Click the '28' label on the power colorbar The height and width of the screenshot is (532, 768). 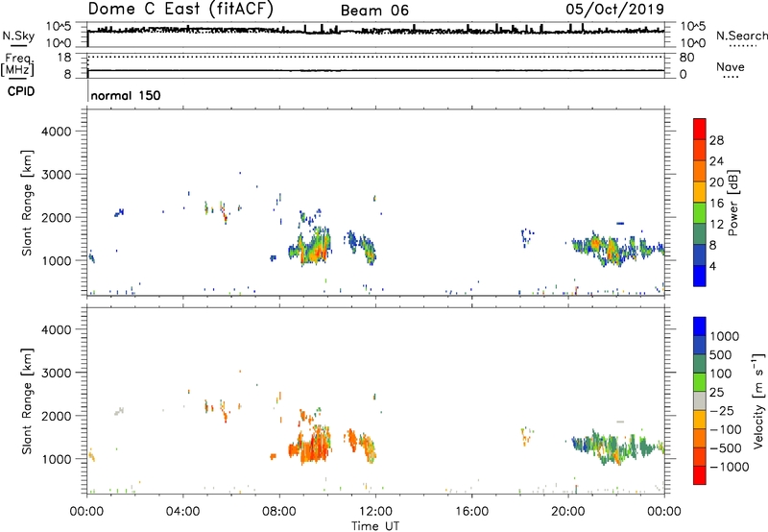716,140
